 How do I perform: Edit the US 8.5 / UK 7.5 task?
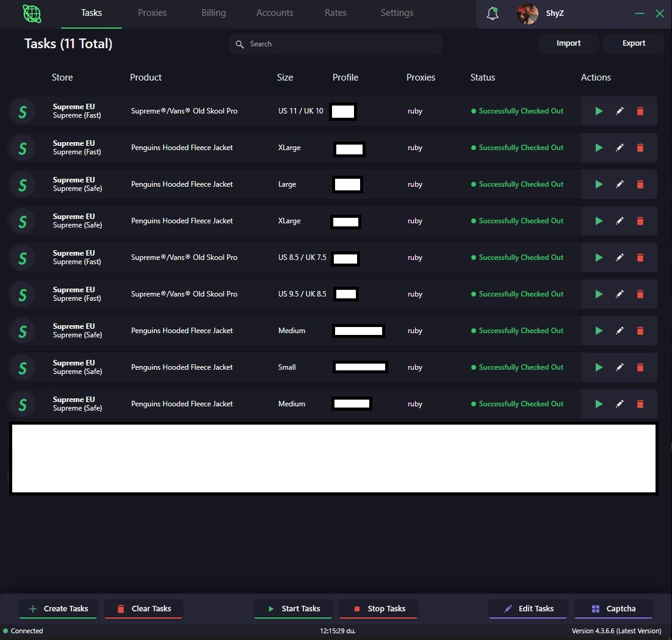tap(620, 257)
